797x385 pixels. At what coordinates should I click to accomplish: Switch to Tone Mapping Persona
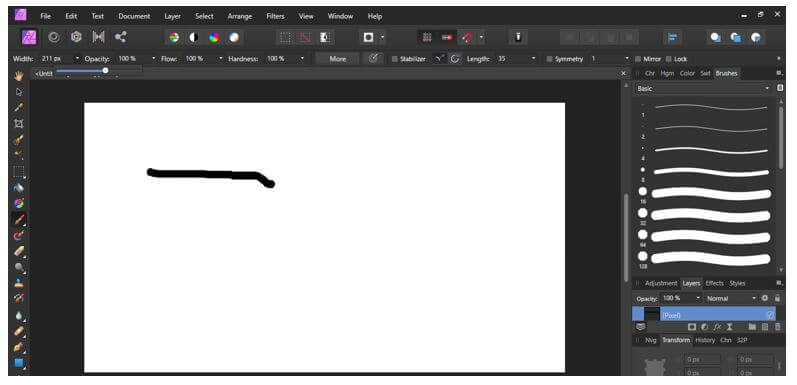coord(98,37)
